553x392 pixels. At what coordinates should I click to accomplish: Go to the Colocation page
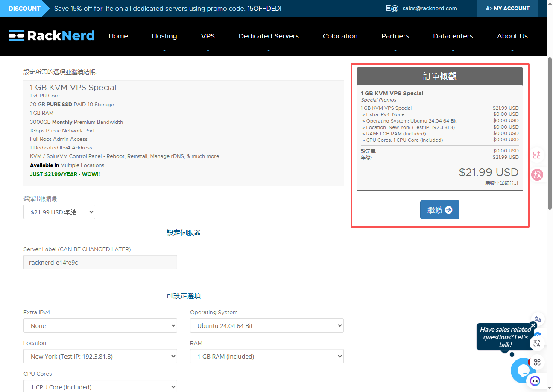(340, 36)
